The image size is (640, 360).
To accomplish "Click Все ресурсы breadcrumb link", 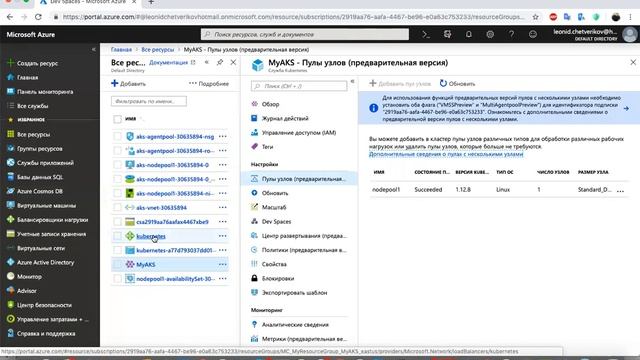I will coord(158,49).
